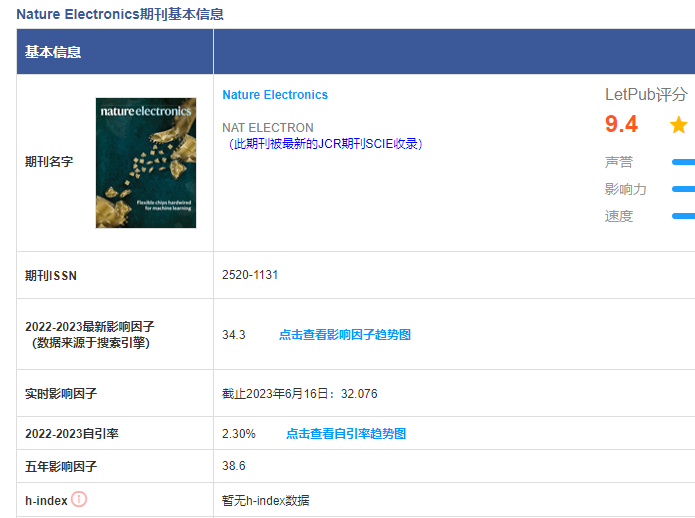Click the 34.3 impact factor value
This screenshot has width=695, height=518.
[x=234, y=335]
